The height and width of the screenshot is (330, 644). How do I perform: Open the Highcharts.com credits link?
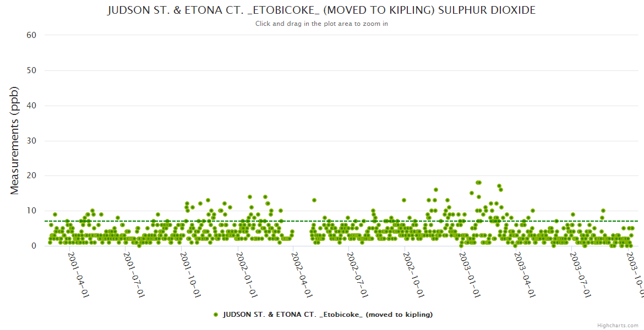pyautogui.click(x=619, y=326)
